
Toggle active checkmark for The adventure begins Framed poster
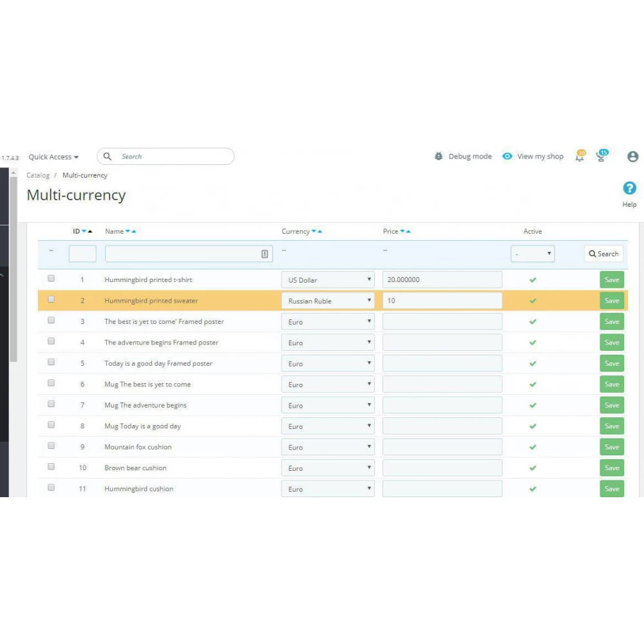[533, 343]
